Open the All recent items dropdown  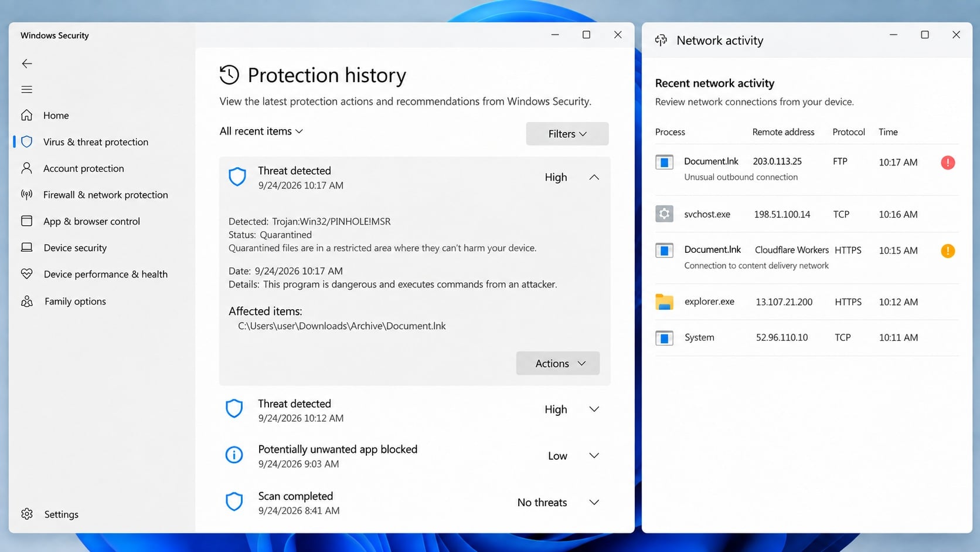click(261, 131)
